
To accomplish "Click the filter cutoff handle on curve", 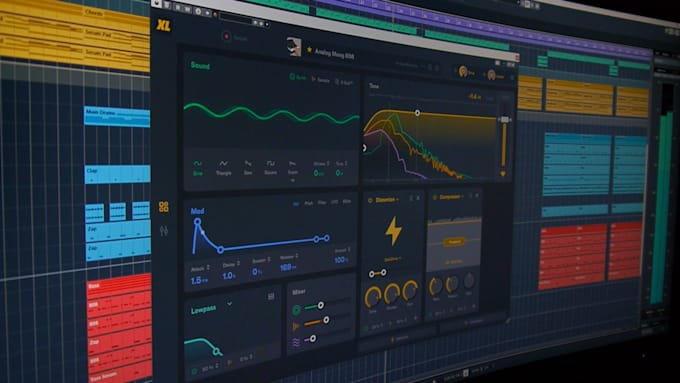I will tap(216, 352).
